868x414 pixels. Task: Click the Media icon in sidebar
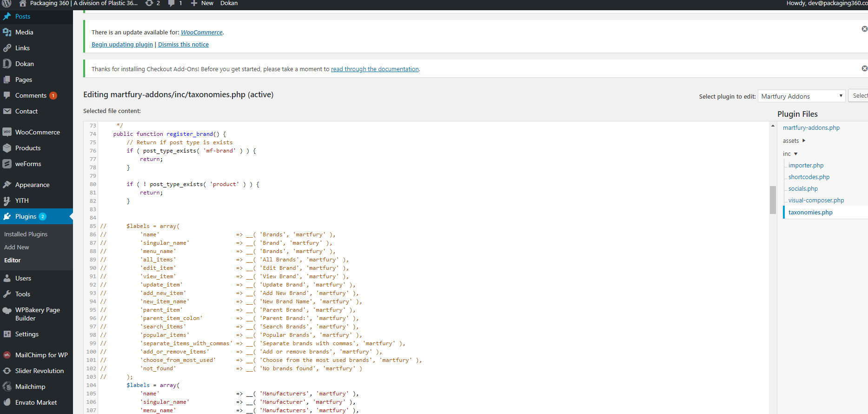tap(7, 32)
